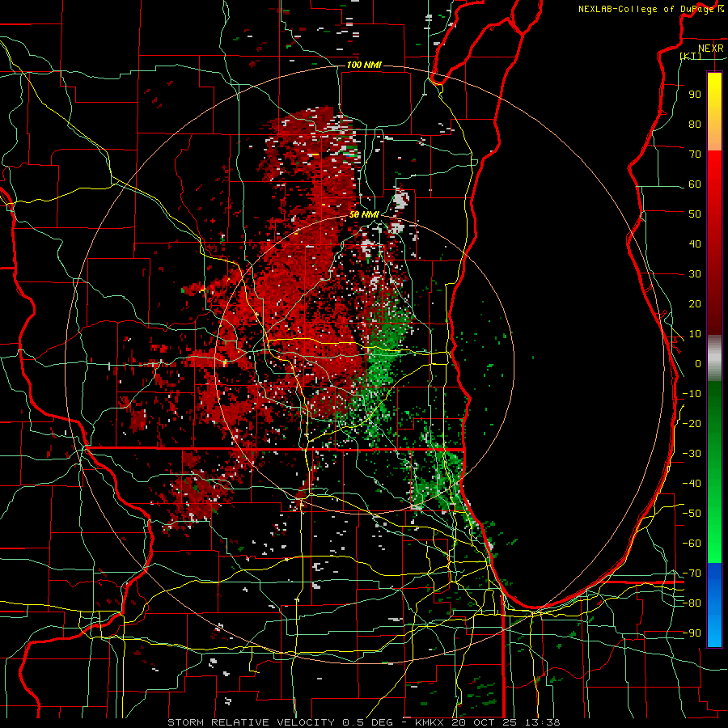Click the -20 value on the velocity scale
The width and height of the screenshot is (728, 728).
692,424
